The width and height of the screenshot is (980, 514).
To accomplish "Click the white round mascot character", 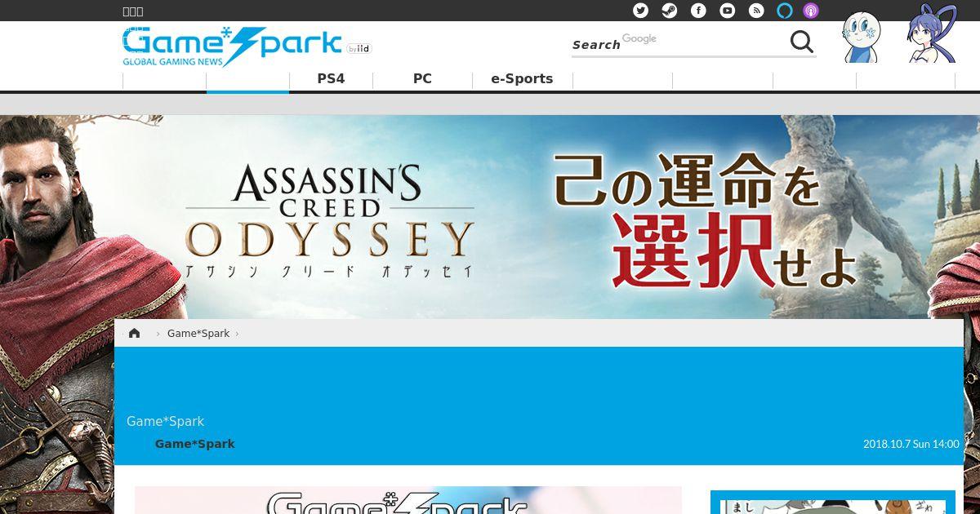I will point(861,37).
